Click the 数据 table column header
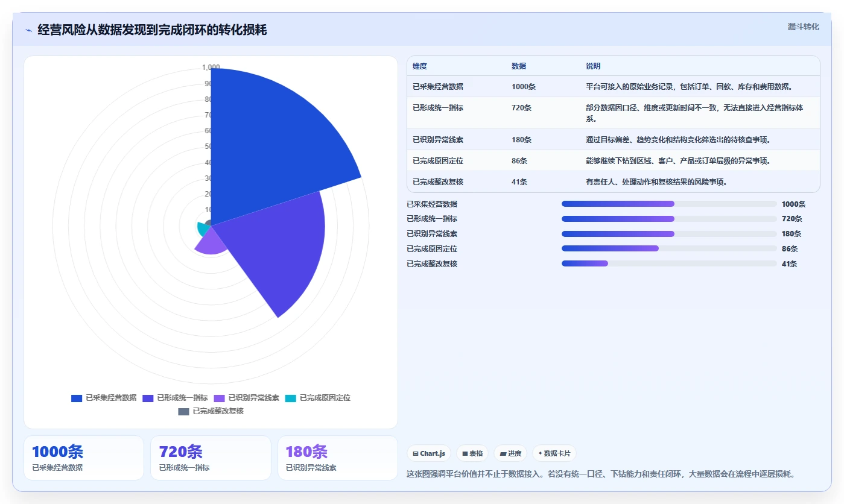The width and height of the screenshot is (844, 504). coord(519,66)
